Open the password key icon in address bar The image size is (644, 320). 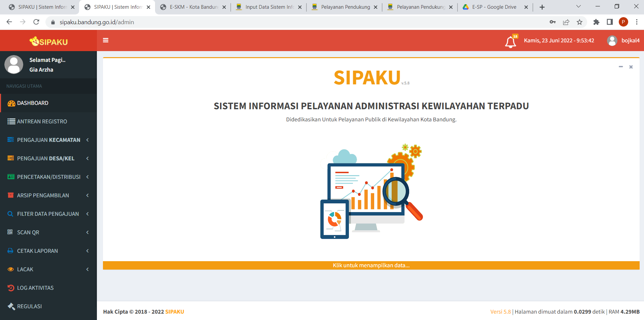point(552,22)
